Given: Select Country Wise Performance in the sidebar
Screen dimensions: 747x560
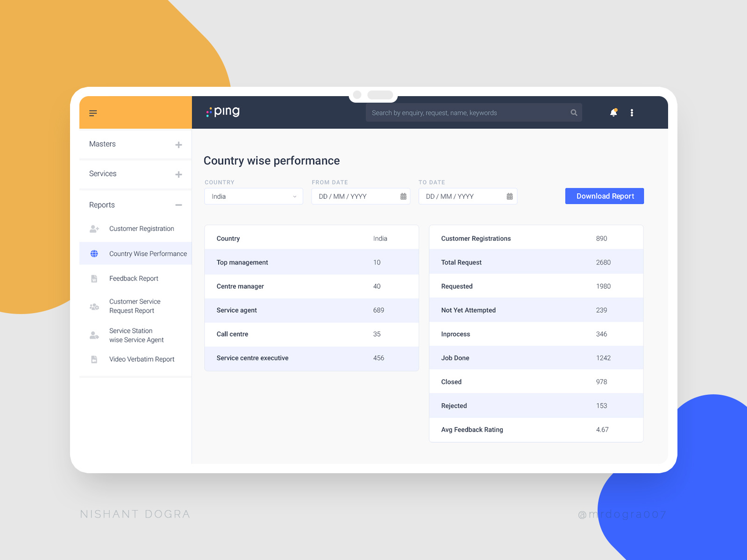Looking at the screenshot, I should click(148, 253).
